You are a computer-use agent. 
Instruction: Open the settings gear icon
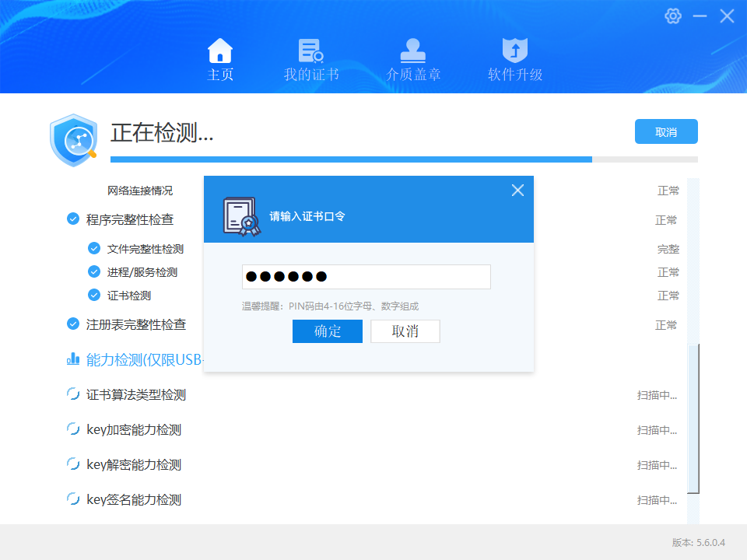tap(672, 16)
